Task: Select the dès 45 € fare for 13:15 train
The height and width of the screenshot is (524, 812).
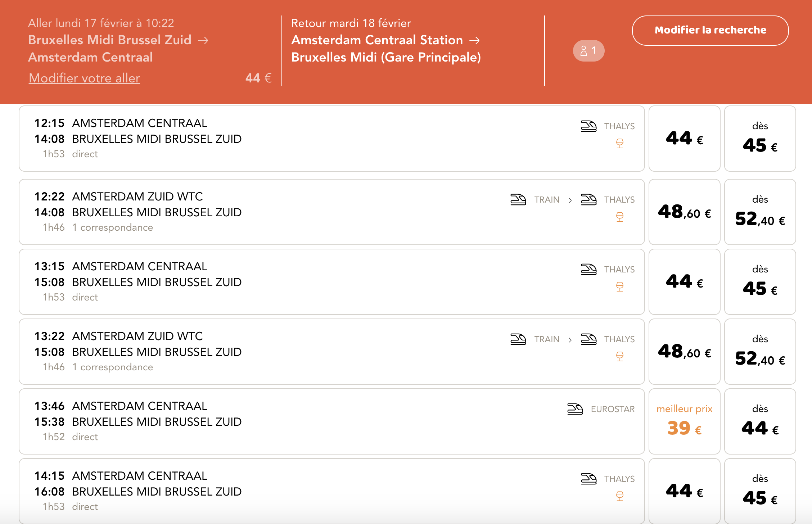Action: click(x=759, y=282)
